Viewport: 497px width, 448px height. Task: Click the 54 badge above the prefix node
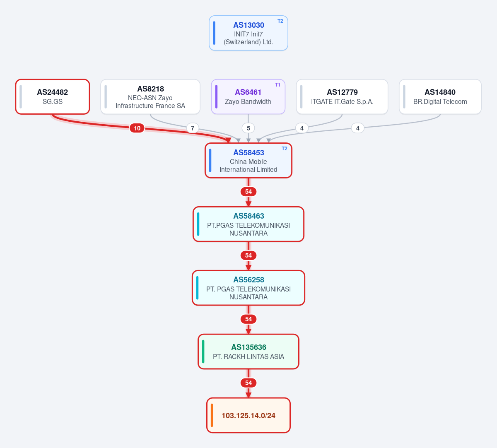[x=248, y=383]
